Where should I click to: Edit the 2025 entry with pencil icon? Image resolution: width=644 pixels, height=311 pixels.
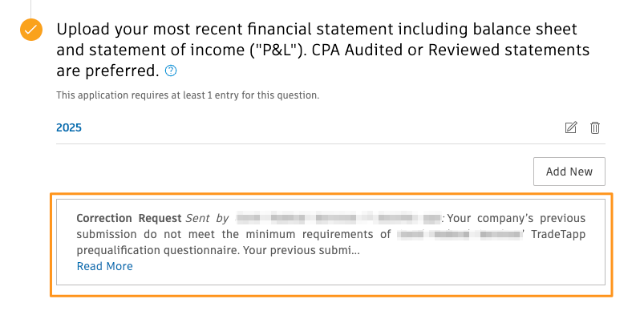(570, 127)
